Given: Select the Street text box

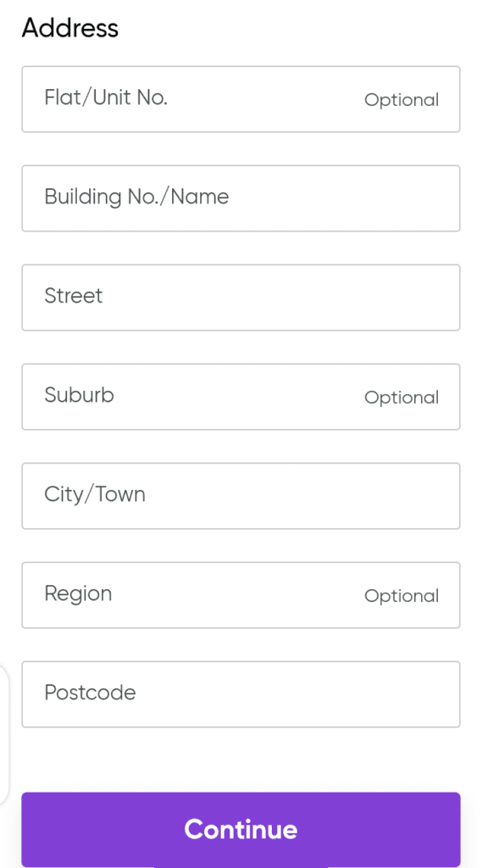Looking at the screenshot, I should tap(241, 298).
